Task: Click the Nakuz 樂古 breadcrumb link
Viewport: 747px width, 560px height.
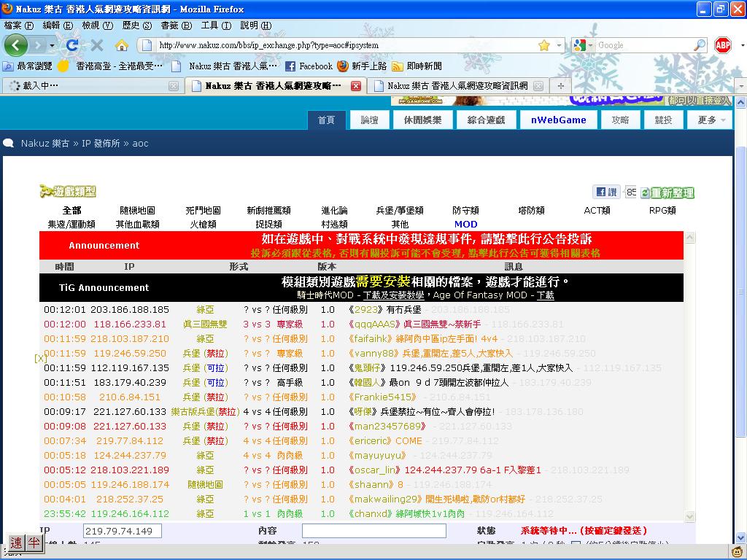Action: tap(45, 144)
